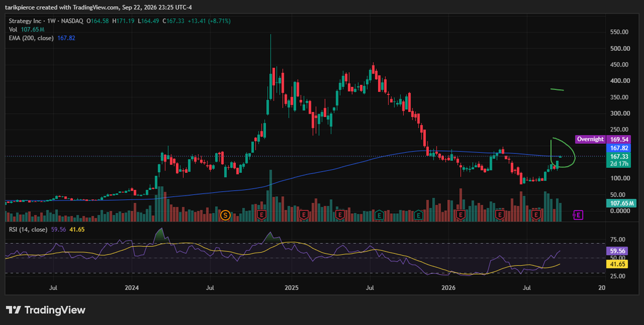Click the low value L164.49
The height and width of the screenshot is (325, 644).
(x=148, y=21)
